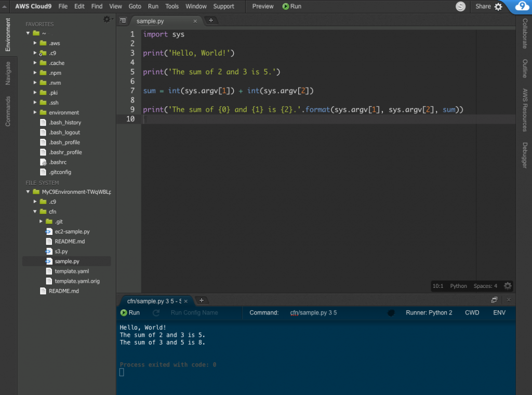Collapse the cfn folder

pos(35,212)
